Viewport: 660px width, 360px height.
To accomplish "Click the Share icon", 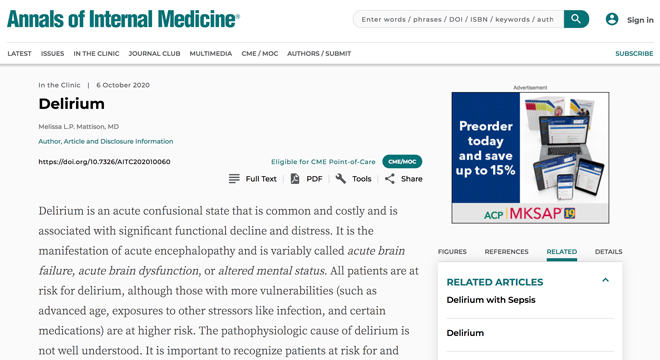I will (x=390, y=179).
